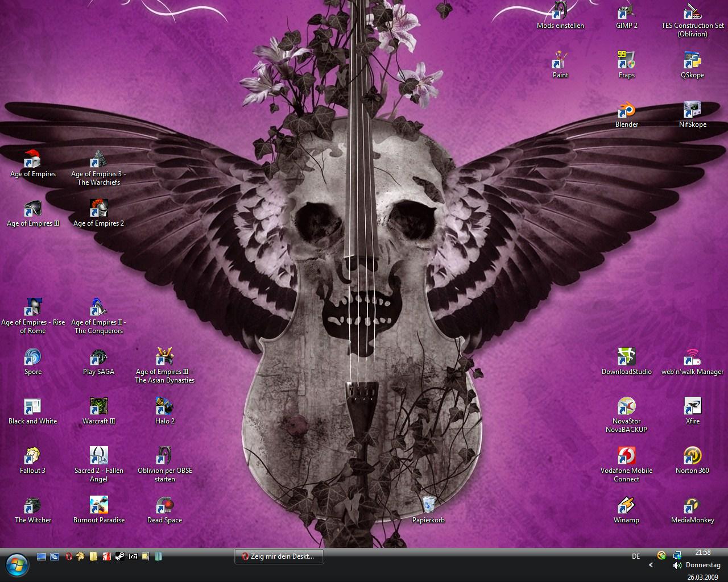Select the Winamp desktop shortcut
This screenshot has width=728, height=582.
click(626, 506)
